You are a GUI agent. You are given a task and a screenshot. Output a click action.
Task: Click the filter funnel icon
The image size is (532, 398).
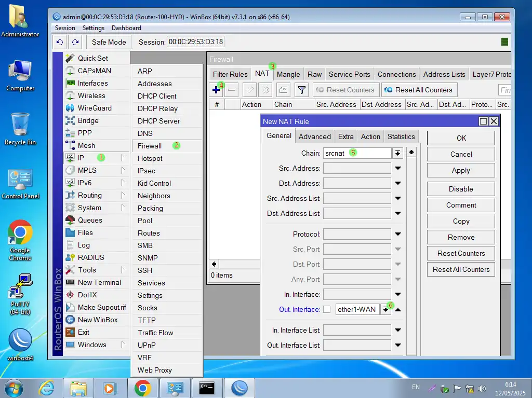(301, 90)
